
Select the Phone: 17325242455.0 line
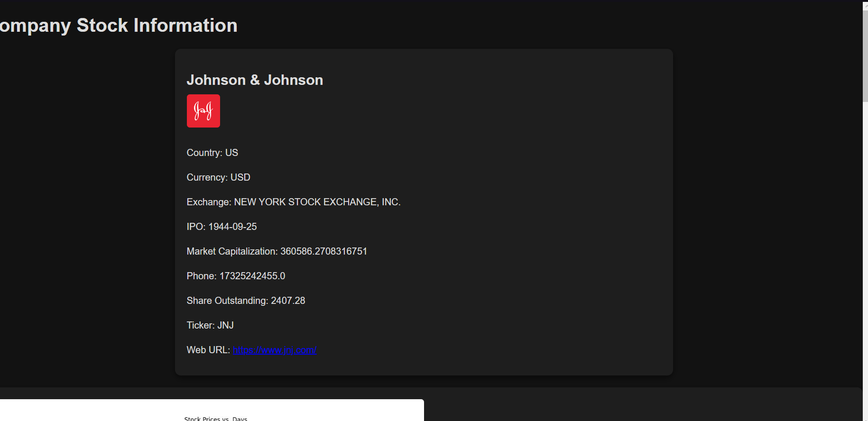236,276
